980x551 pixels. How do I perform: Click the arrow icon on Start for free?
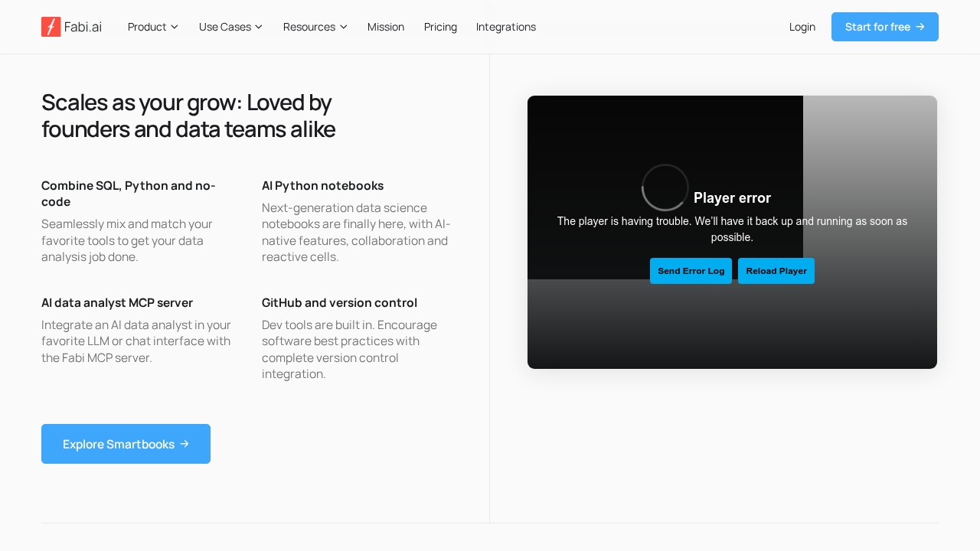[x=919, y=27]
